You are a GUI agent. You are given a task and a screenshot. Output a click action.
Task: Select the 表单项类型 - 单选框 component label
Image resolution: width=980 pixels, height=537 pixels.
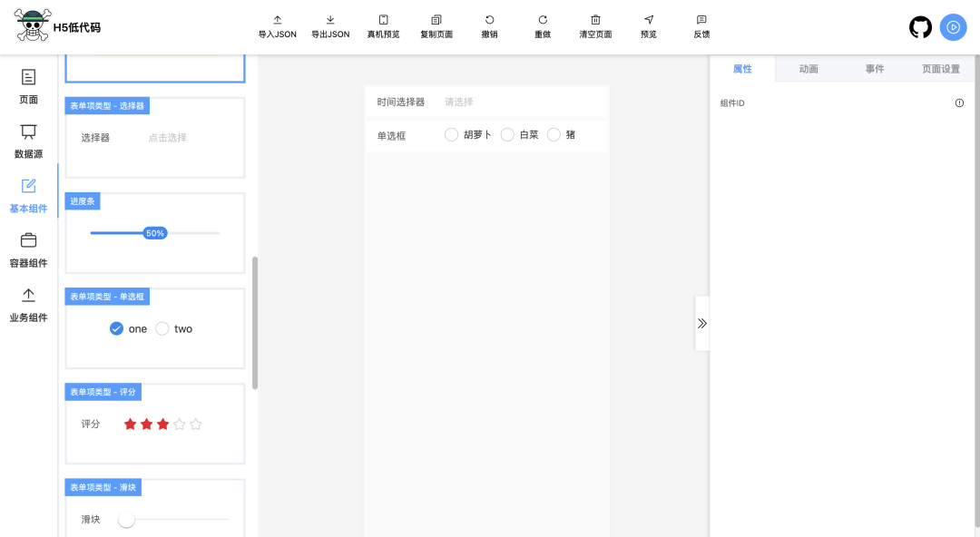pos(107,297)
